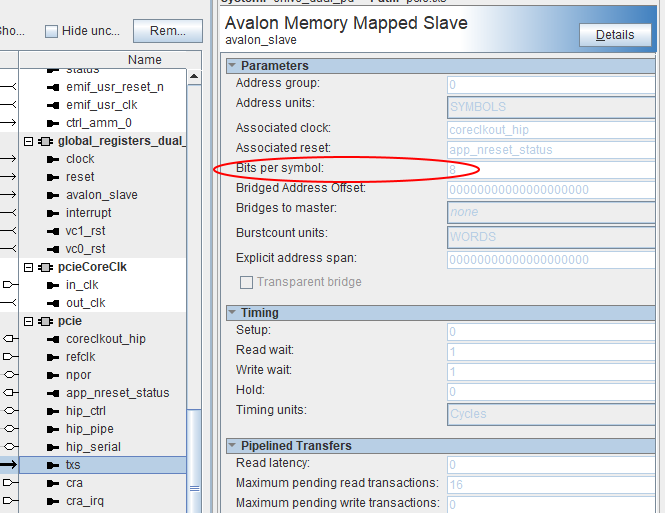Image resolution: width=665 pixels, height=513 pixels.
Task: Click the hip_pipe port icon
Action: point(53,429)
